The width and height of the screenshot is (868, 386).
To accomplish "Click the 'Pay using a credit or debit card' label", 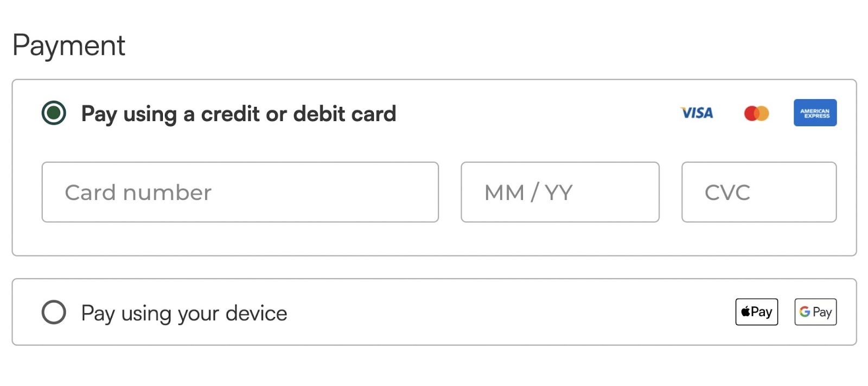I will pyautogui.click(x=239, y=114).
